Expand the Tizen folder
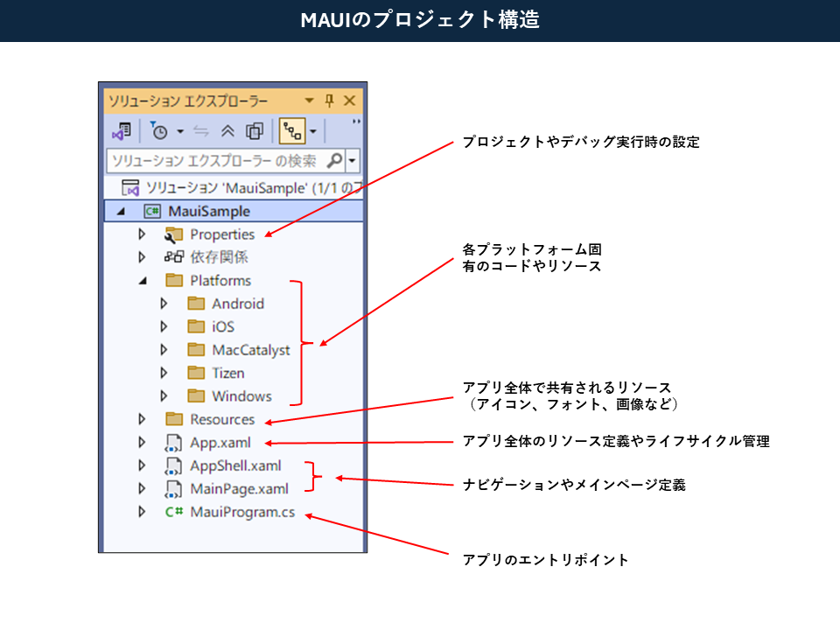 (x=164, y=373)
